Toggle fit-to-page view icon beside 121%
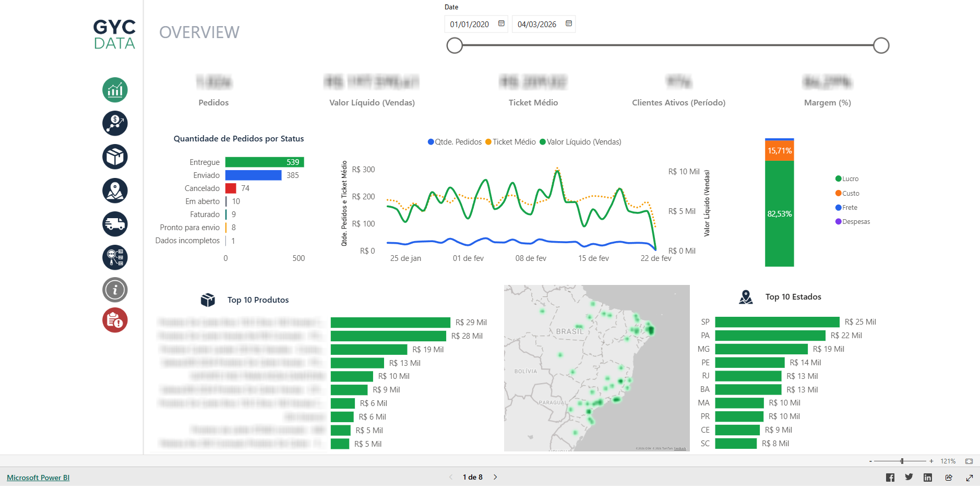Viewport: 980px width, 489px height. 969,461
